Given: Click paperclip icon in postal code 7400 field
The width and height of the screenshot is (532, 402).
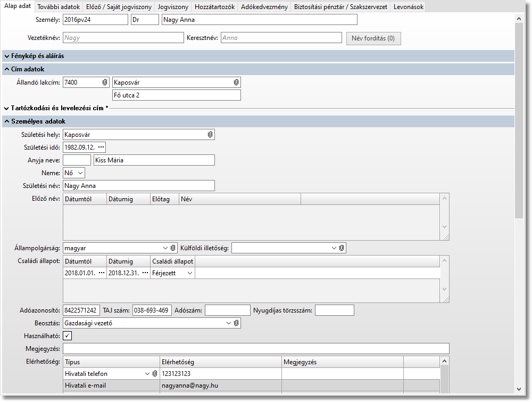Looking at the screenshot, I should 105,82.
